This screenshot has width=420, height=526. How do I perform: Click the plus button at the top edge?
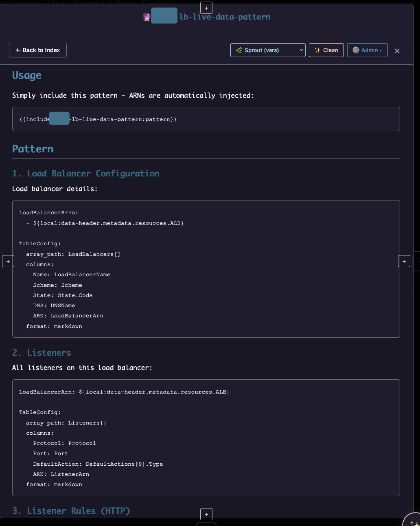coord(206,8)
